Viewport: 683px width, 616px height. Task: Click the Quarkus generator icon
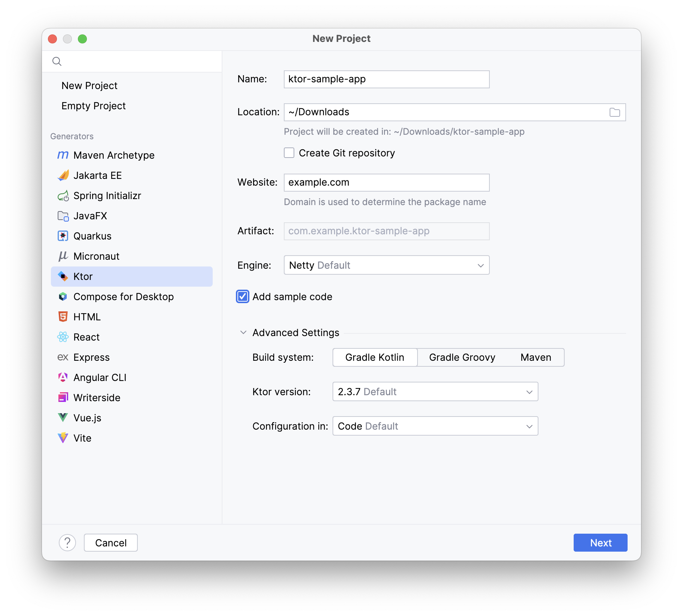point(63,236)
